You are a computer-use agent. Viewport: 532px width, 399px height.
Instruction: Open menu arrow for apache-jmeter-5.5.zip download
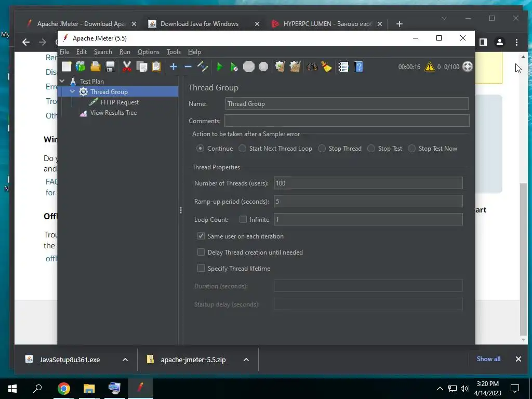coord(246,360)
